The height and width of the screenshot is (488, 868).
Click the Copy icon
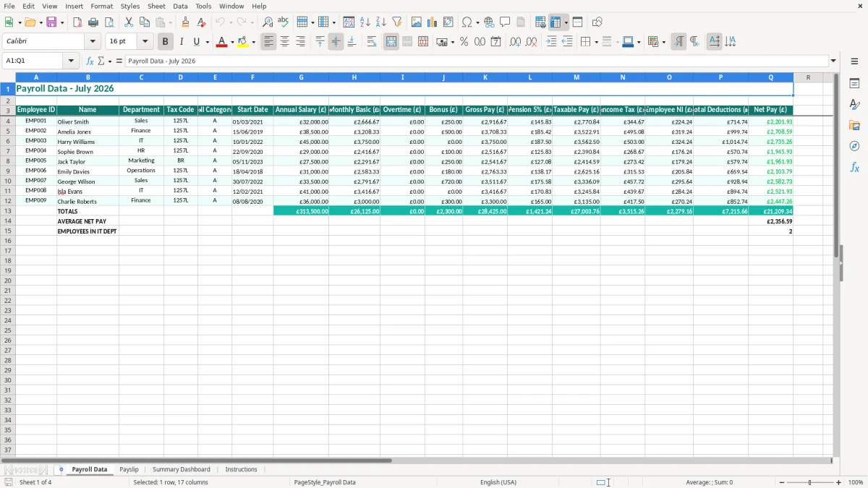pyautogui.click(x=145, y=22)
